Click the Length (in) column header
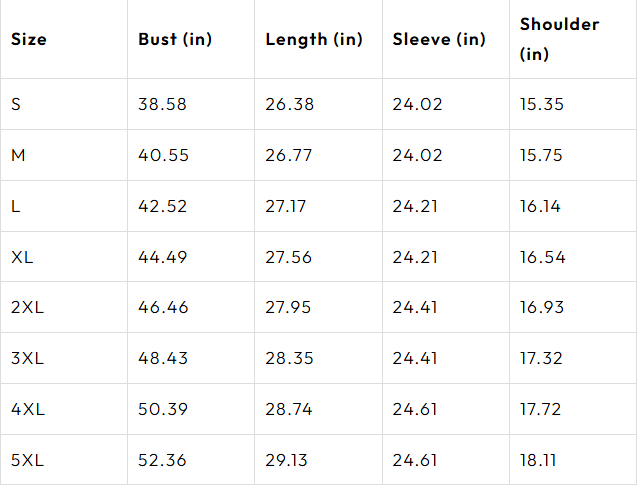Image resolution: width=639 pixels, height=486 pixels. 313,40
